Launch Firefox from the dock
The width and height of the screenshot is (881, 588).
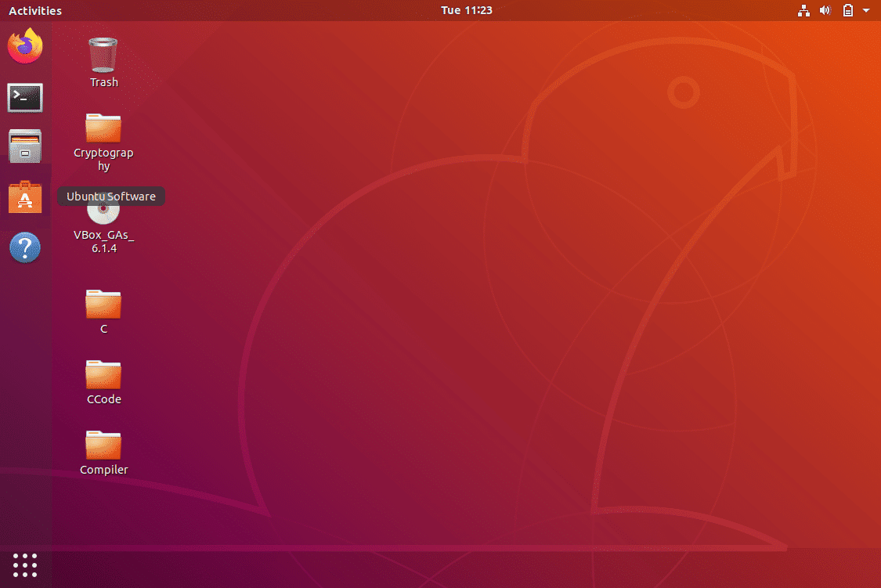click(x=25, y=46)
